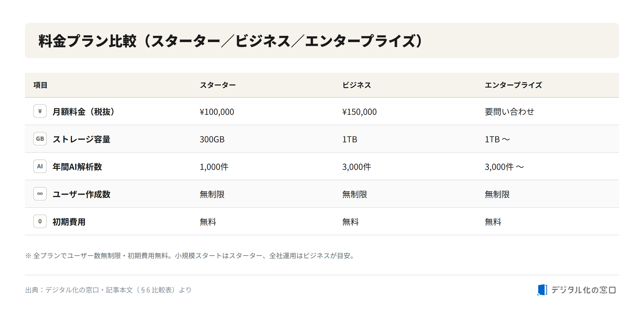The height and width of the screenshot is (320, 644).
Task: Click the blue デジタル化の窓口 logo icon
Action: click(x=542, y=290)
